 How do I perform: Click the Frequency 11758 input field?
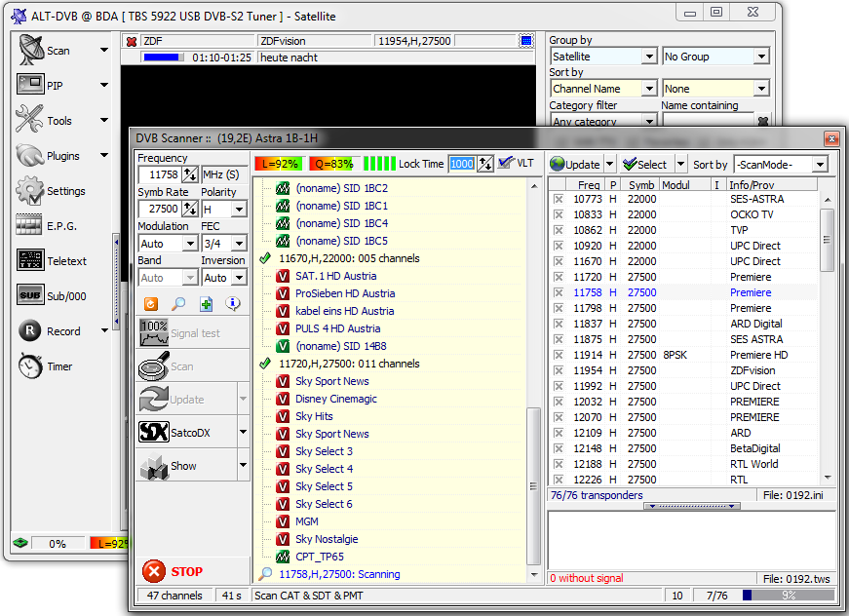click(x=159, y=174)
